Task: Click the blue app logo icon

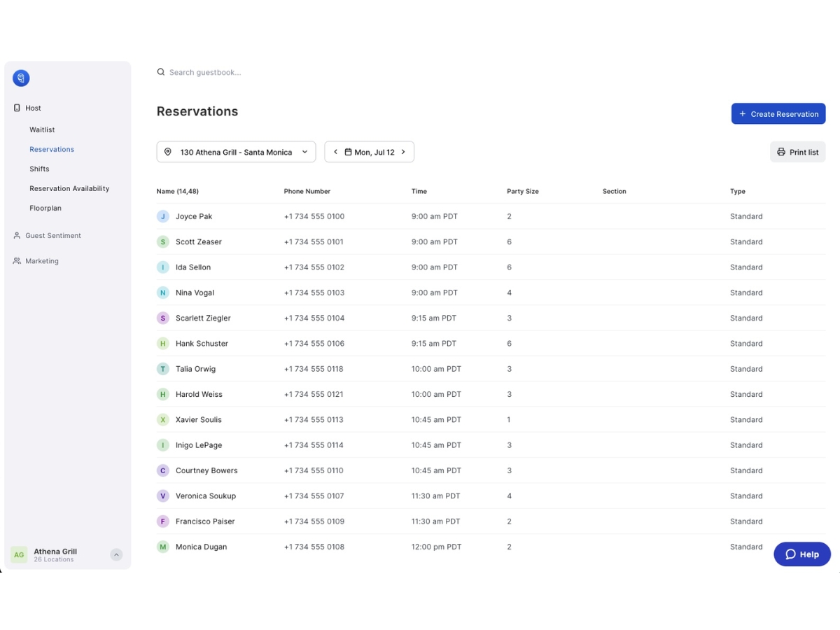Action: 21,78
